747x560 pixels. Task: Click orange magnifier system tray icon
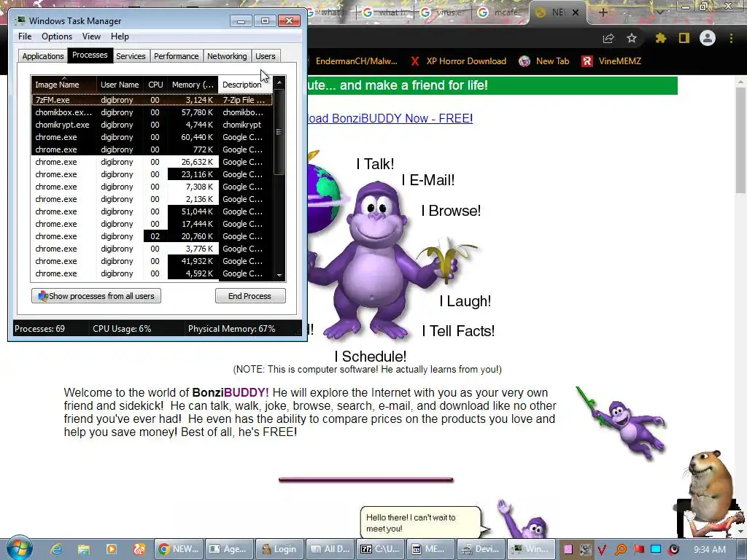(620, 550)
